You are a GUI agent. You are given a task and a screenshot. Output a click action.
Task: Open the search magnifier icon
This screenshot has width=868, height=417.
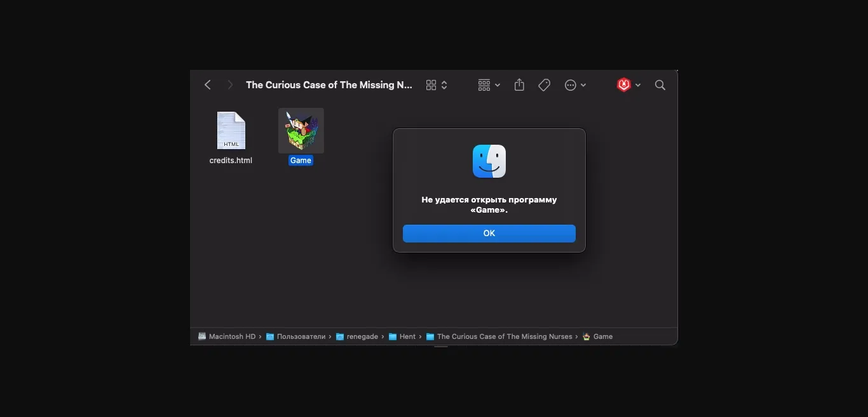660,85
